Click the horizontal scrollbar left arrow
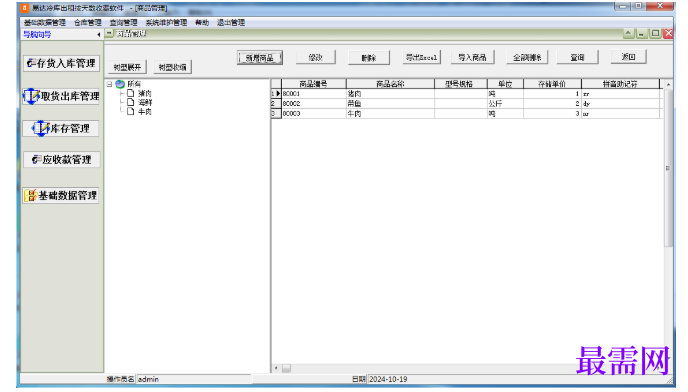The image size is (688, 392). 276,368
